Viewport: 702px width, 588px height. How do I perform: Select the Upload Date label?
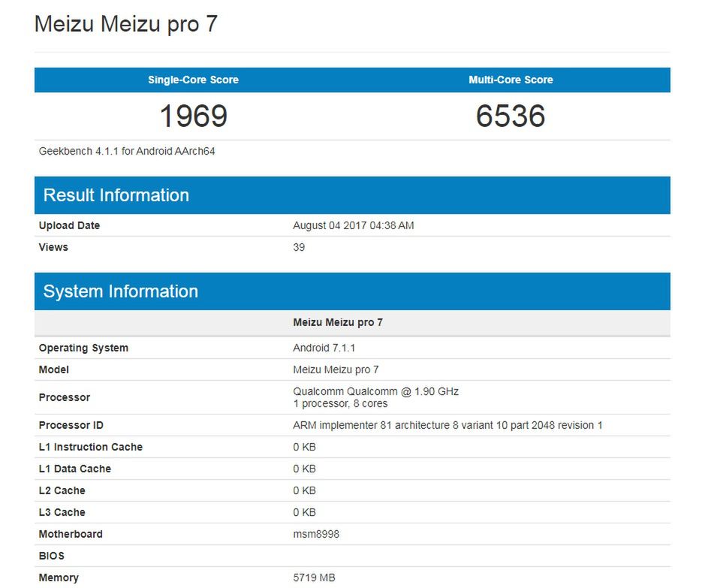pos(69,225)
